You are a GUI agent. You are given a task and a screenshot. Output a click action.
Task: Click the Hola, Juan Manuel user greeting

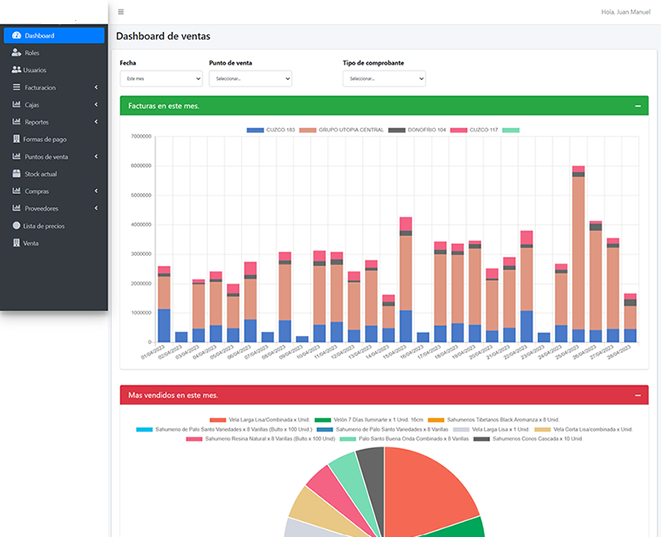tap(626, 12)
